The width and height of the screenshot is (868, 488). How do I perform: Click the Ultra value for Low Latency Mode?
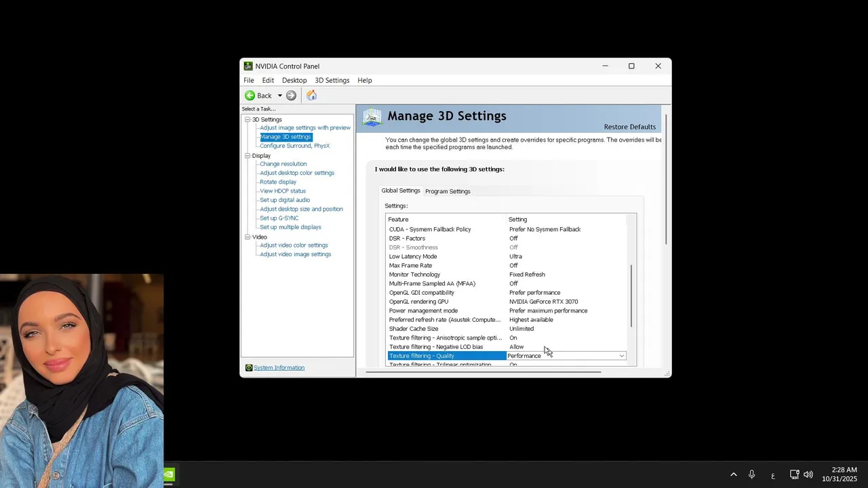coord(515,257)
